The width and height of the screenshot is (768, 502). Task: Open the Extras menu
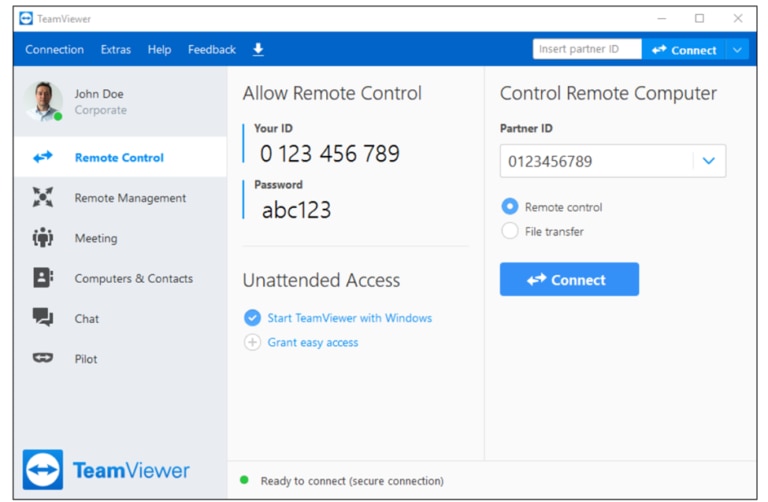pos(116,49)
